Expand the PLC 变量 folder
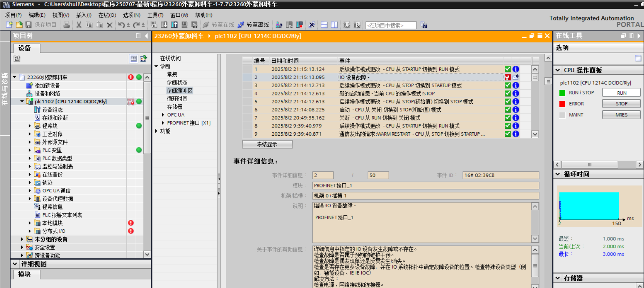Viewport: 644px width, 288px height. tap(30, 150)
